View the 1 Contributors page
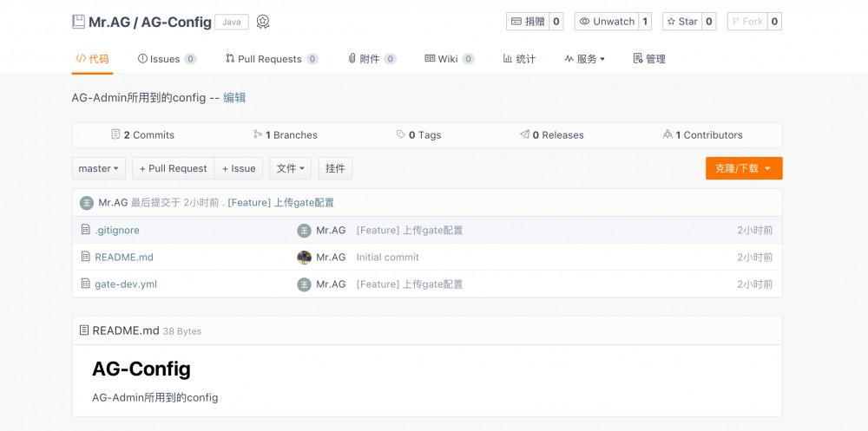This screenshot has width=868, height=431. pyautogui.click(x=702, y=135)
